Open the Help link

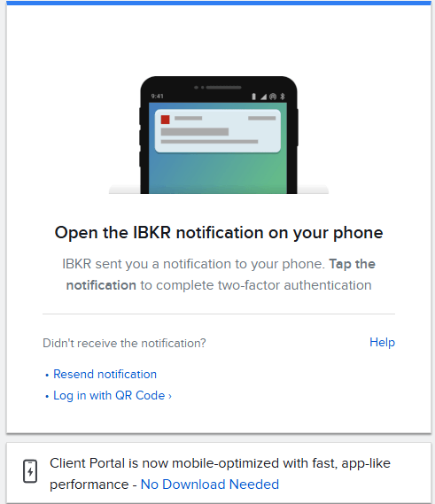(382, 343)
